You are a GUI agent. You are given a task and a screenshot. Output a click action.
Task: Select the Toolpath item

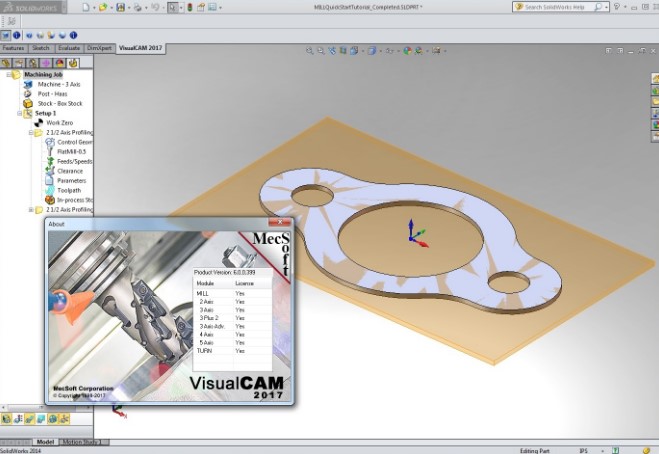[69, 190]
